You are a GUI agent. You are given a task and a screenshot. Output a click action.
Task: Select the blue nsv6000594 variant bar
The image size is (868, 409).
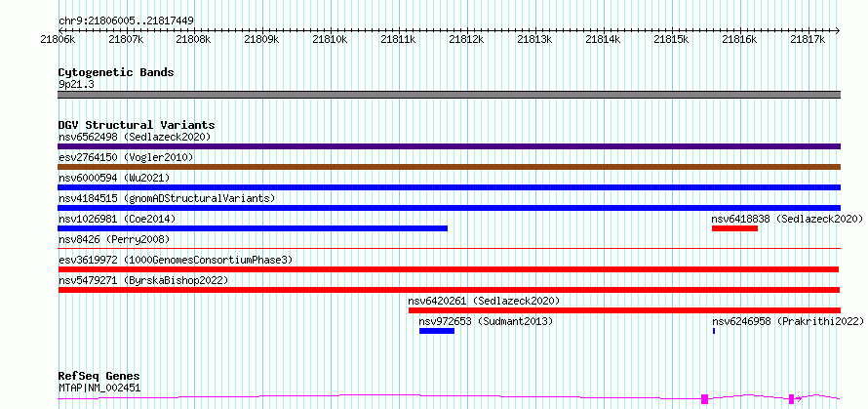449,187
